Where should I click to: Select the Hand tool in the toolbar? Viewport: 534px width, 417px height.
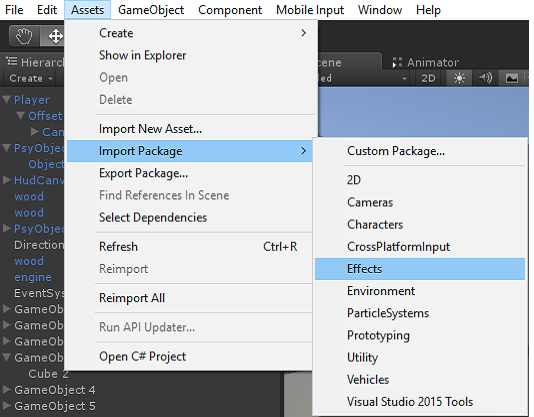click(x=24, y=36)
